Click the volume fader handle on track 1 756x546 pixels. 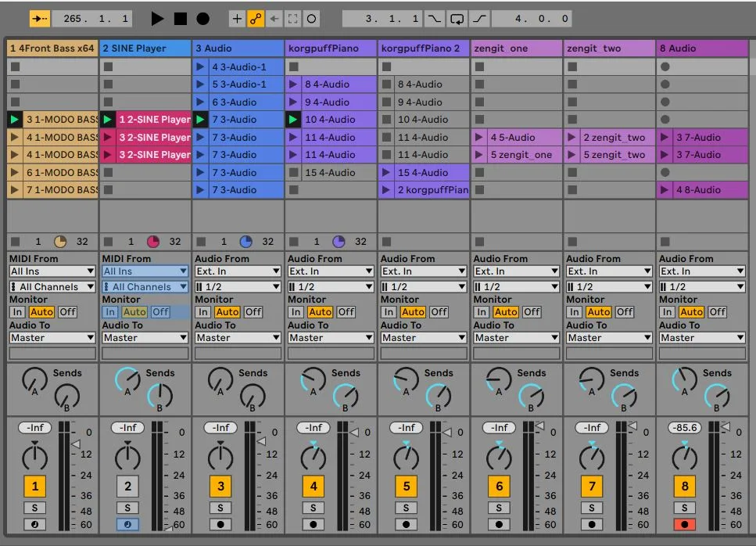click(76, 444)
